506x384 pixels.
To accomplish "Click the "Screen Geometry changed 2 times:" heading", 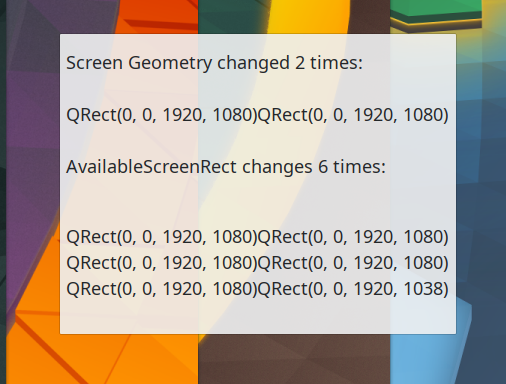I will point(214,63).
